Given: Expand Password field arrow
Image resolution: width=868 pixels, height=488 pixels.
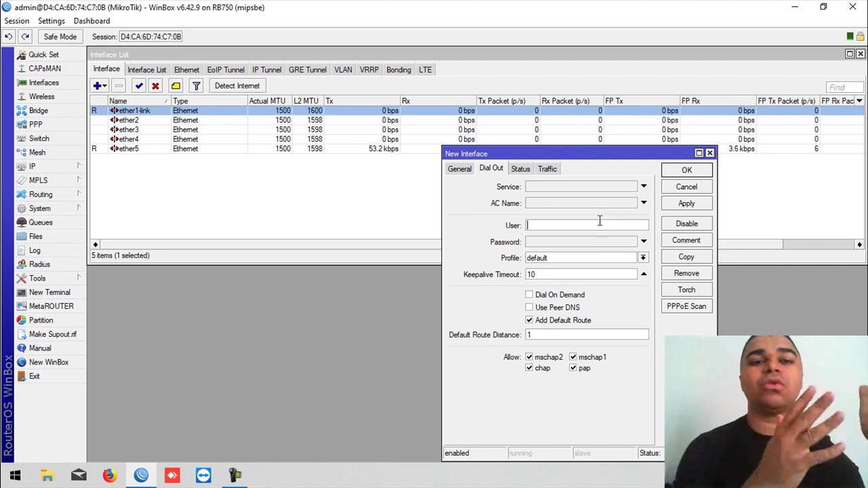Looking at the screenshot, I should tap(644, 241).
